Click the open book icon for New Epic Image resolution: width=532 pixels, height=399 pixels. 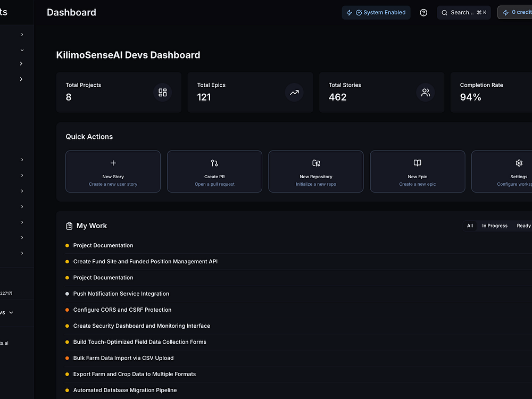(x=417, y=163)
